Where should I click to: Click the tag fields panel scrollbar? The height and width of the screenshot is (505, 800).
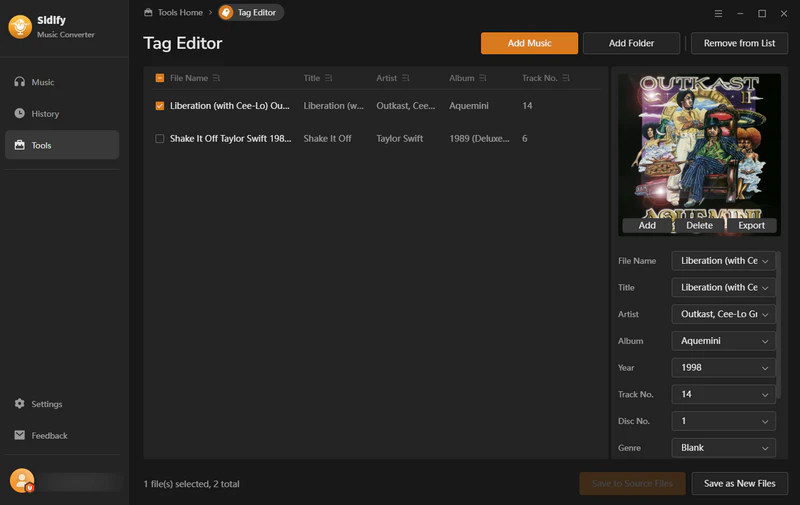[x=779, y=324]
